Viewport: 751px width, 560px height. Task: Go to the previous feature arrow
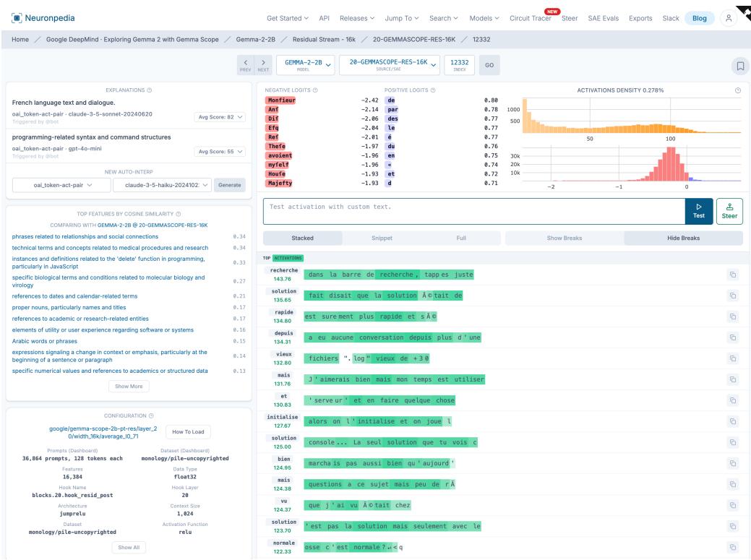tap(246, 66)
